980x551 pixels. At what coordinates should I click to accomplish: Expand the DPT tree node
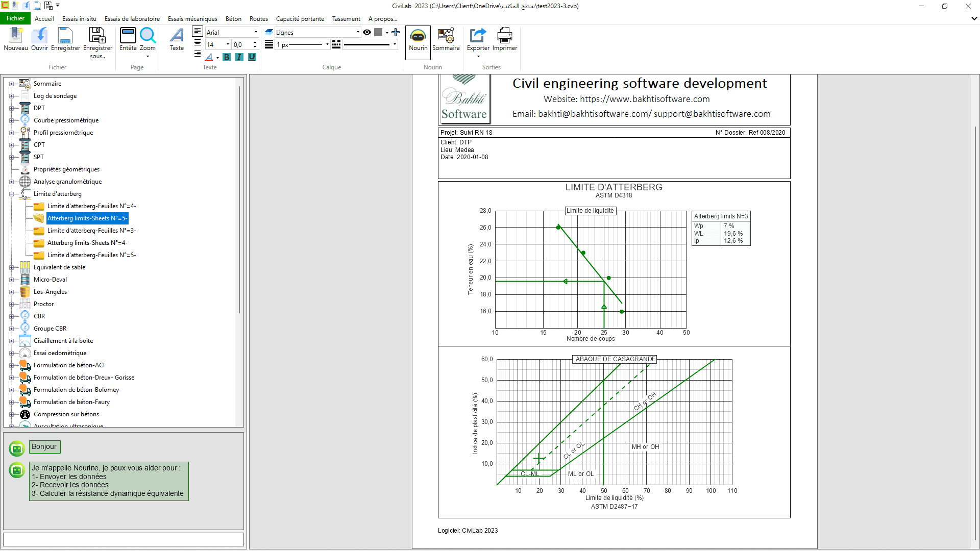click(x=11, y=108)
